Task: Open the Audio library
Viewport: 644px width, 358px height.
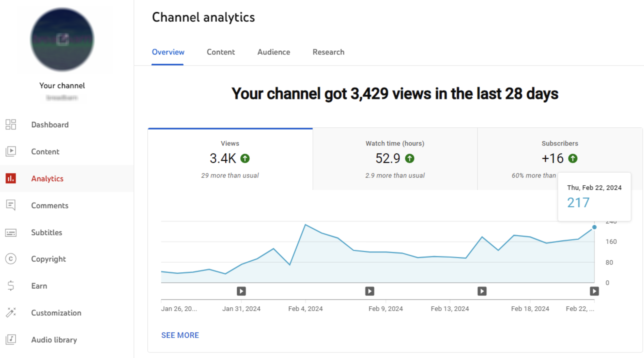Action: (54, 340)
